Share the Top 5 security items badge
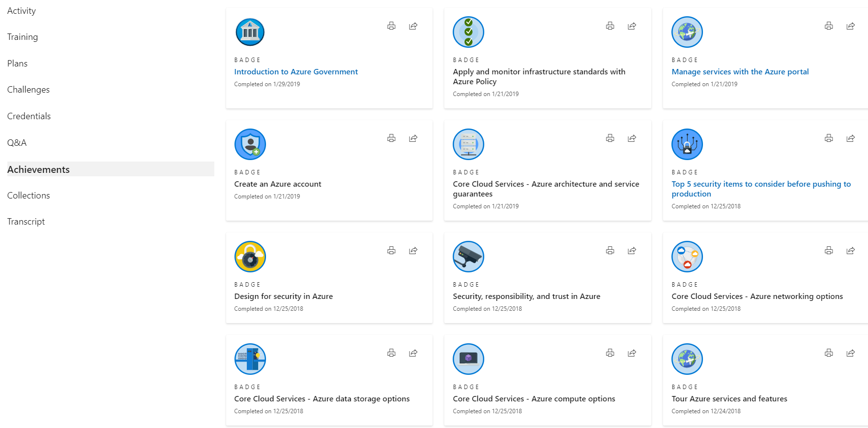Image resolution: width=868 pixels, height=428 pixels. [851, 138]
